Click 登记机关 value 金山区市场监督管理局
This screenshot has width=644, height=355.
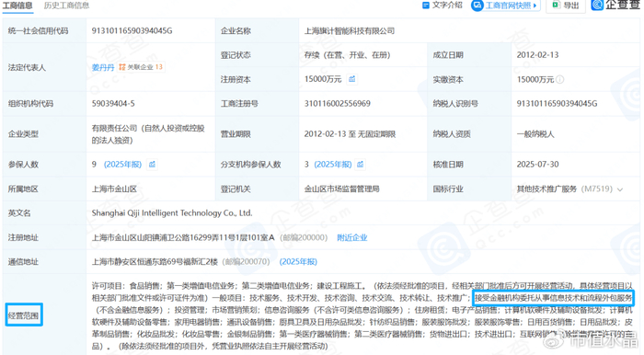click(341, 189)
